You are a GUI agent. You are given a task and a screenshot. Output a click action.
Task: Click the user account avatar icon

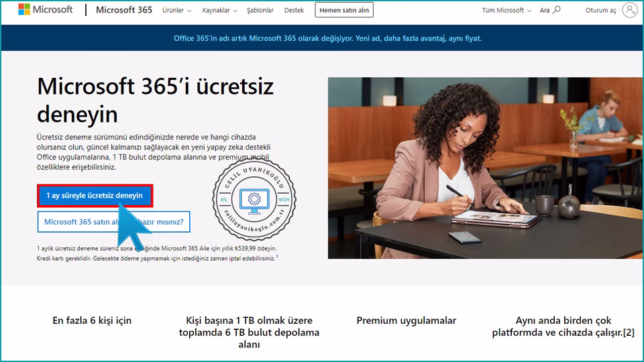point(630,10)
